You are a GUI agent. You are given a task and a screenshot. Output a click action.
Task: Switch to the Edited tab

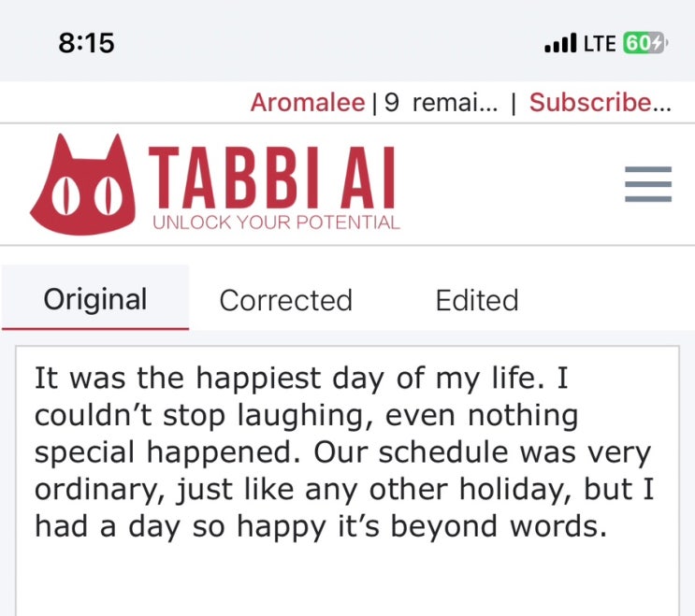point(476,300)
